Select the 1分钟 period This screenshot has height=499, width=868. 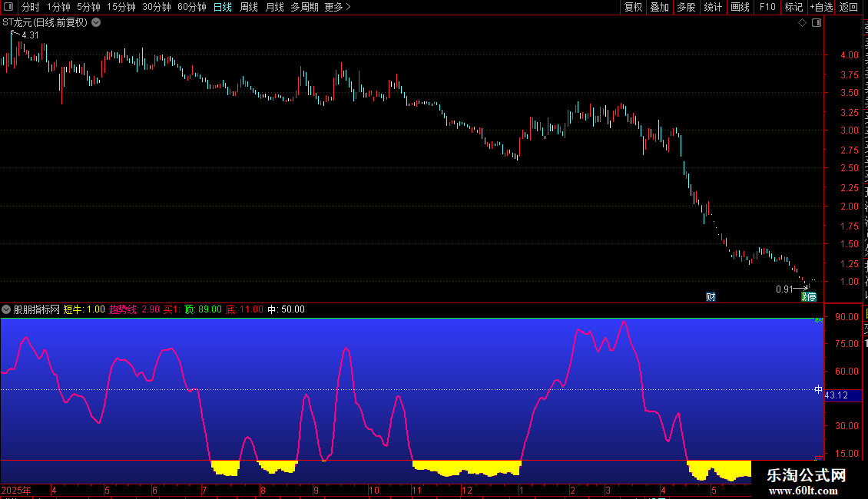(x=58, y=7)
